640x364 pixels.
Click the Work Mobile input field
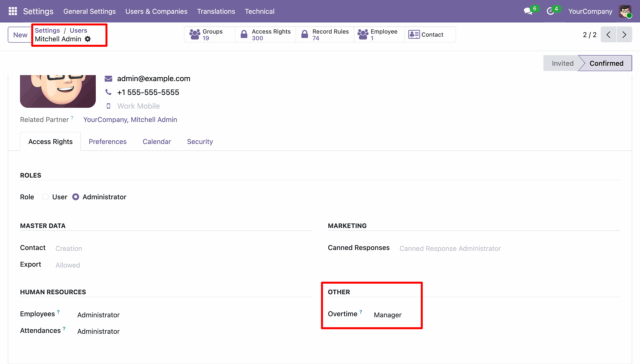pyautogui.click(x=139, y=106)
